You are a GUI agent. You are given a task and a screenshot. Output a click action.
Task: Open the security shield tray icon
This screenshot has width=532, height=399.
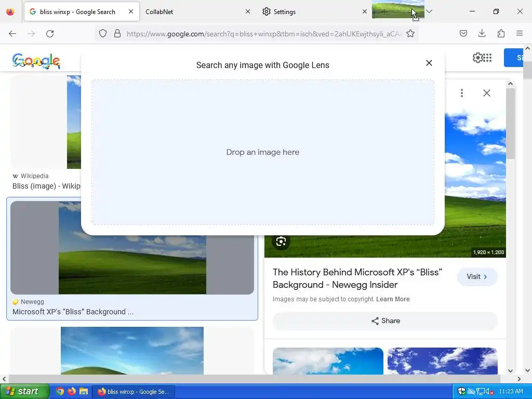click(x=461, y=391)
